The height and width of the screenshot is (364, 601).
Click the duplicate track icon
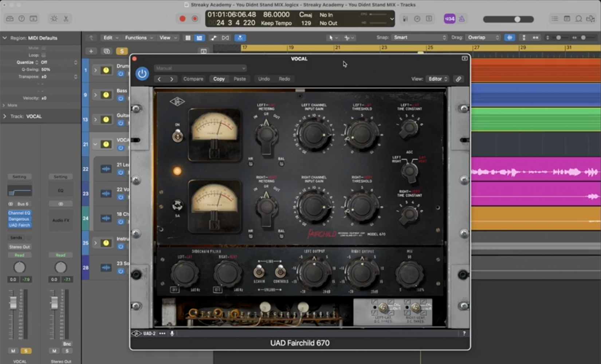(x=107, y=51)
